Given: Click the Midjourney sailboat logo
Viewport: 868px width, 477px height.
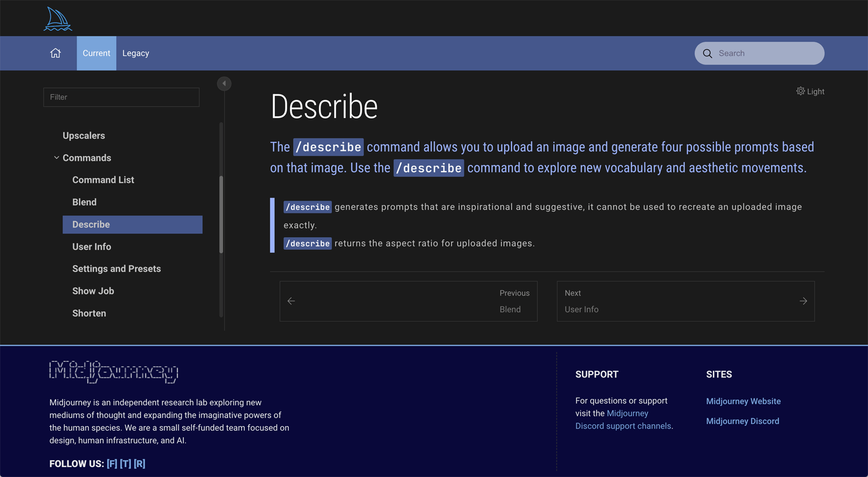Looking at the screenshot, I should (58, 19).
